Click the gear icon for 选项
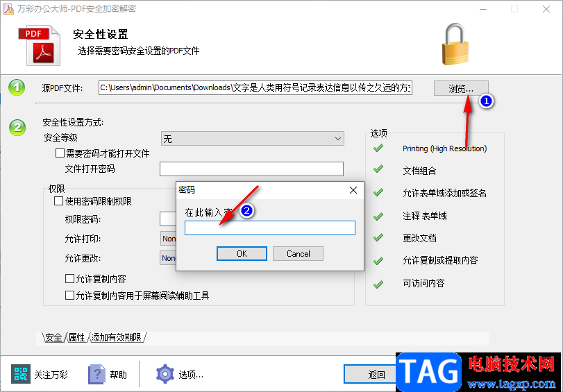Viewport: 563px width, 392px height. 165,374
